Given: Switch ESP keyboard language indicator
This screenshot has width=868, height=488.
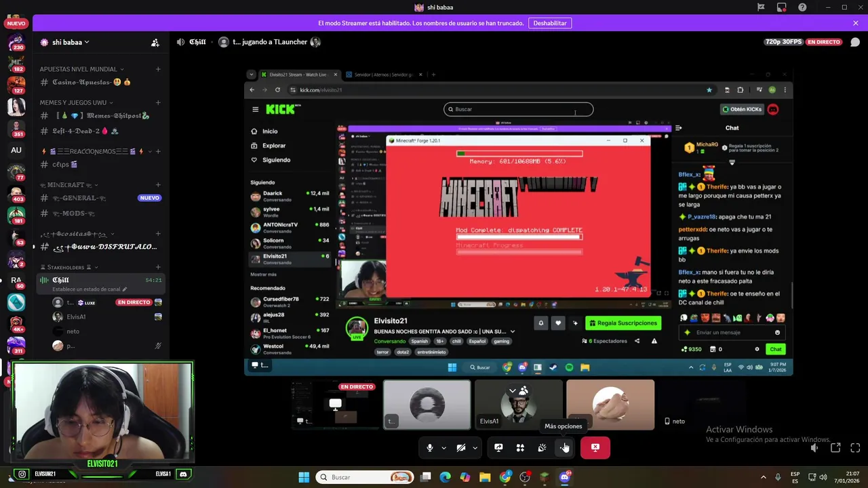Looking at the screenshot, I should 795,477.
